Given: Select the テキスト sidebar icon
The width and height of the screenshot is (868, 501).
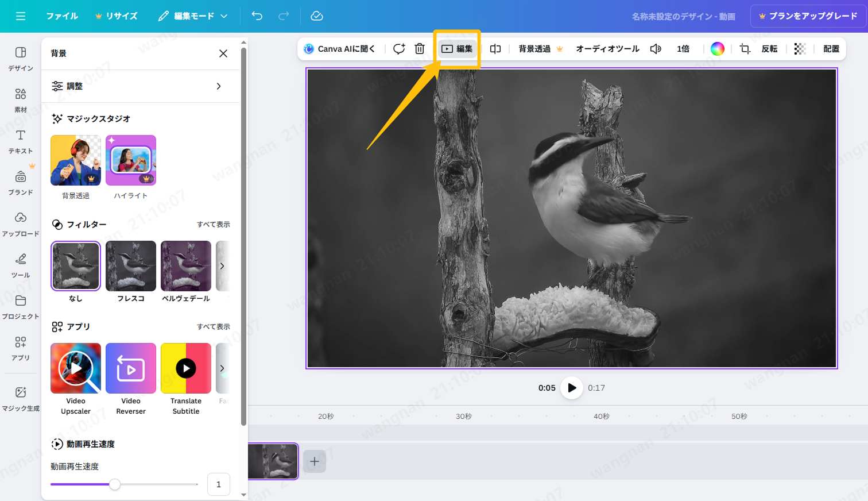Looking at the screenshot, I should (x=20, y=141).
